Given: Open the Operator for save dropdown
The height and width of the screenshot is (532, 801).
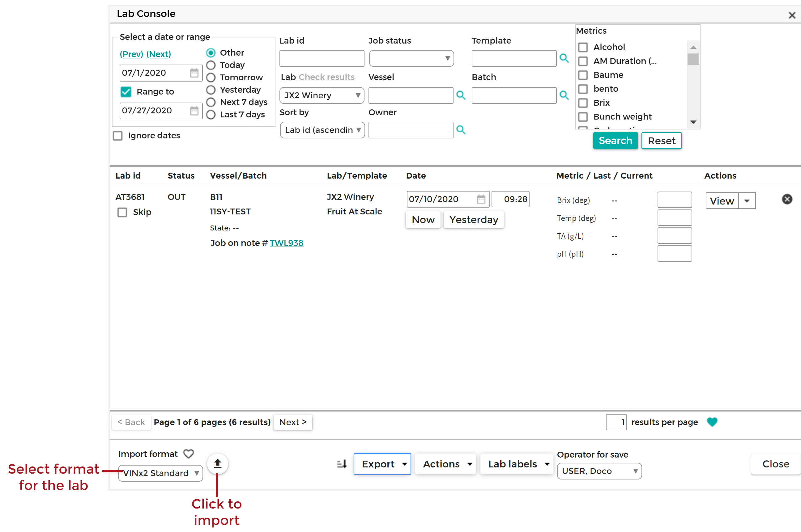Looking at the screenshot, I should pyautogui.click(x=599, y=471).
